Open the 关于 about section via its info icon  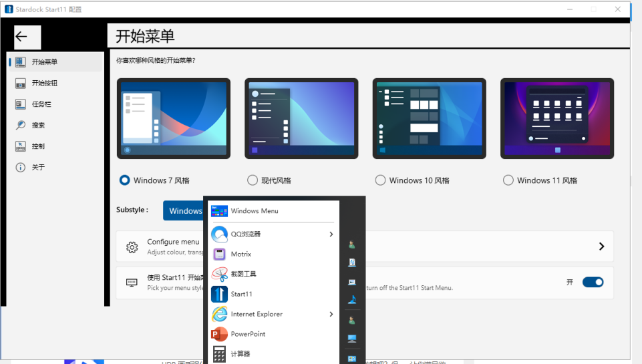point(21,168)
